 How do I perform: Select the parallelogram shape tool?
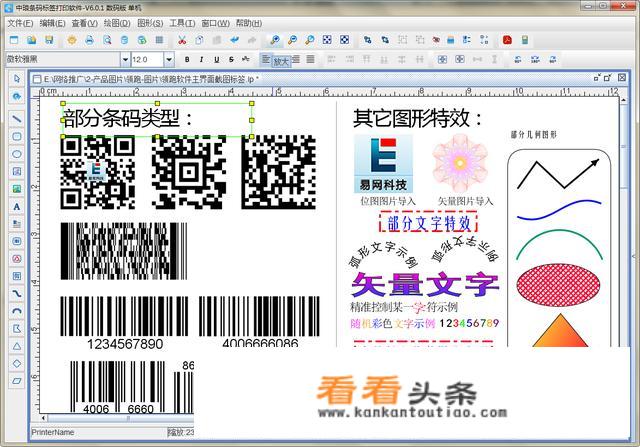pos(17,381)
